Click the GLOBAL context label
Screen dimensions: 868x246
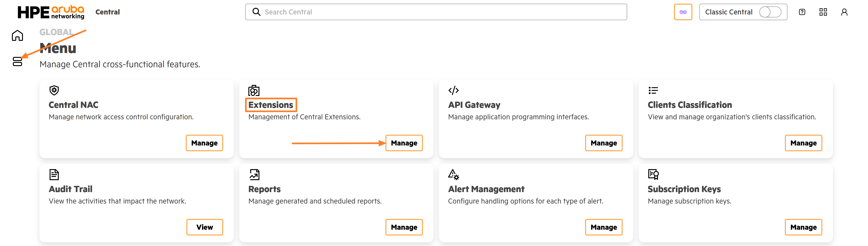56,32
